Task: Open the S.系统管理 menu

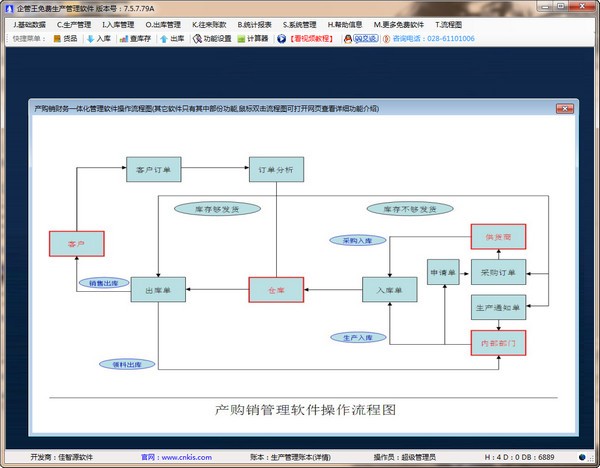Action: click(x=300, y=24)
